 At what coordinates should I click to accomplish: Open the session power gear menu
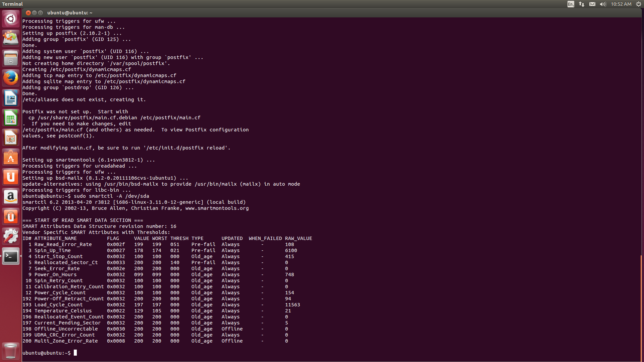point(639,4)
